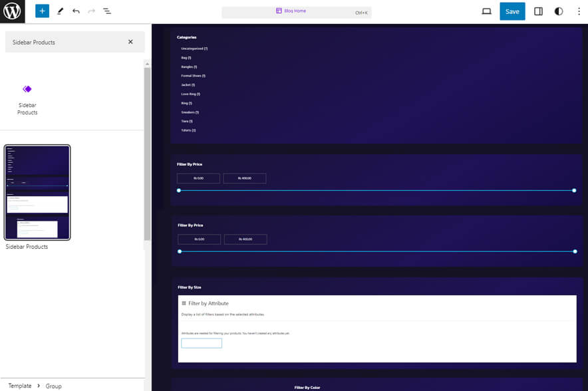The width and height of the screenshot is (588, 391).
Task: Select the Tools pencil icon
Action: [x=60, y=11]
